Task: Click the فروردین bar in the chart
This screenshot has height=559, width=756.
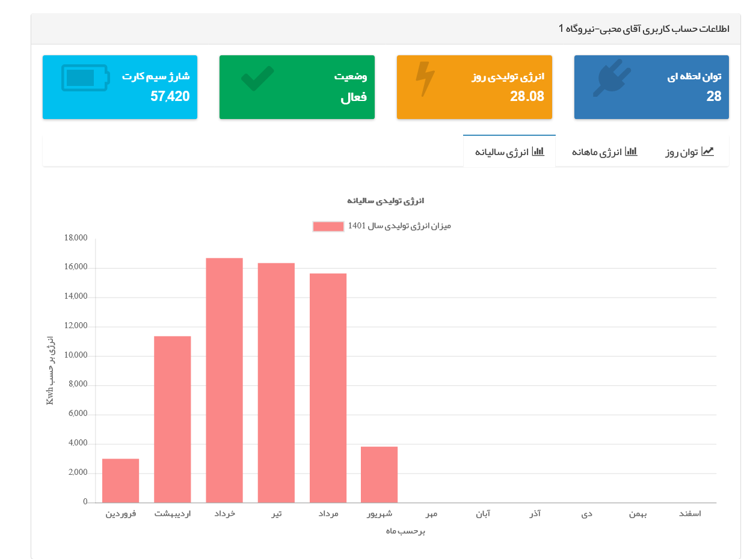Action: coord(120,481)
